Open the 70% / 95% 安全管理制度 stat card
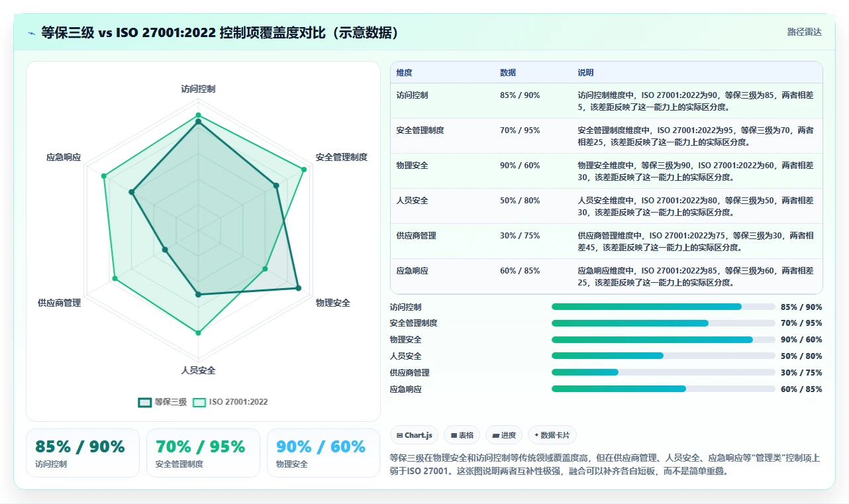The image size is (849, 504). point(203,453)
